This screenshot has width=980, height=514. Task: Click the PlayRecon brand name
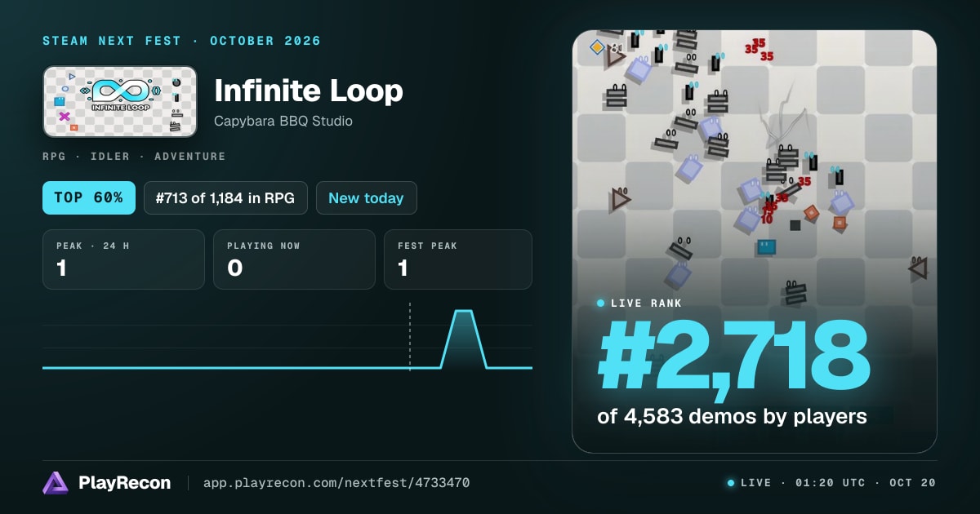[x=125, y=483]
